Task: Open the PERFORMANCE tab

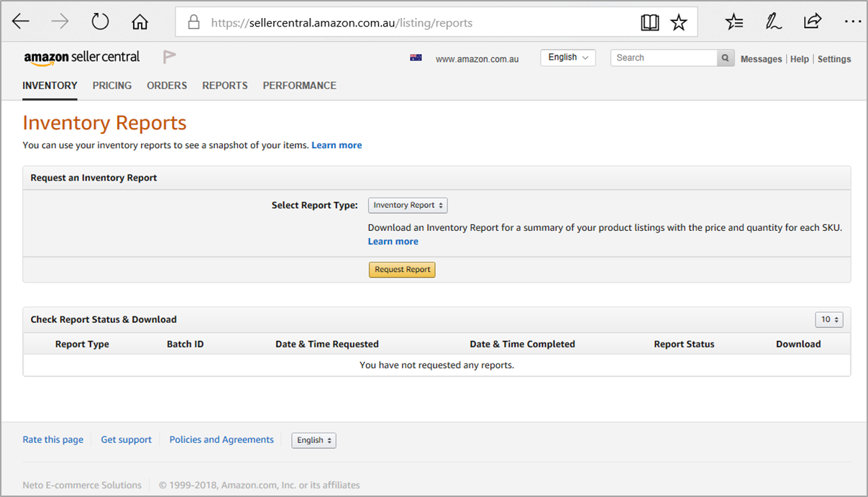Action: (x=300, y=86)
